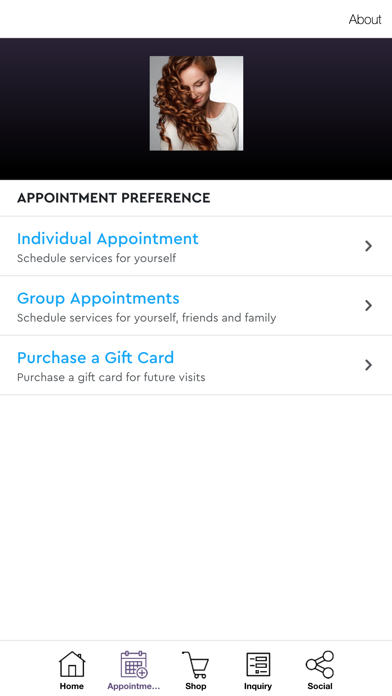Open the Social share icon
The image size is (392, 696).
320,664
